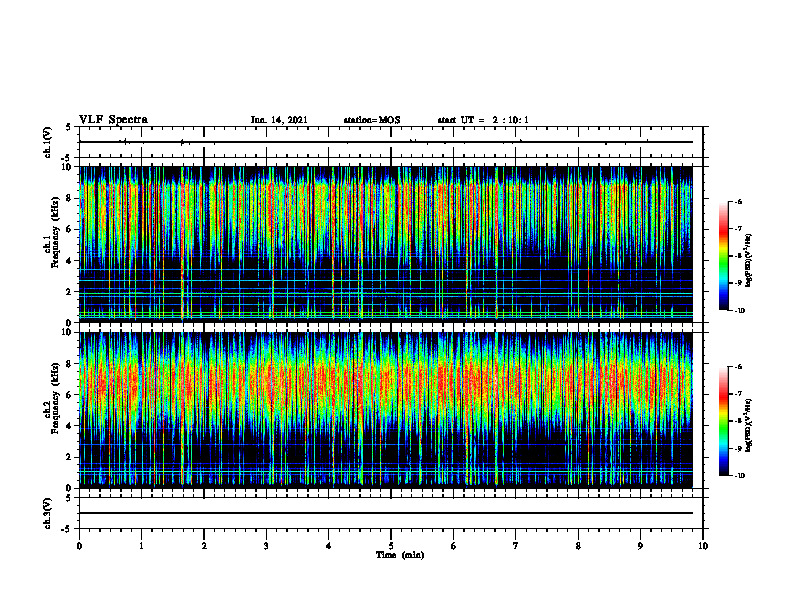Click the "VLF Spectra" plot title
792x612 pixels.
[x=113, y=120]
